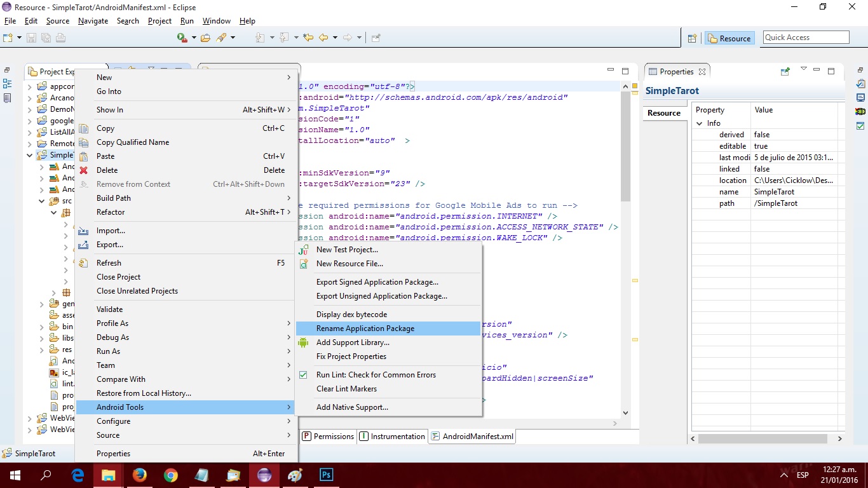The image size is (868, 488).
Task: Click the Pin Editor toolbar icon
Action: 376,37
